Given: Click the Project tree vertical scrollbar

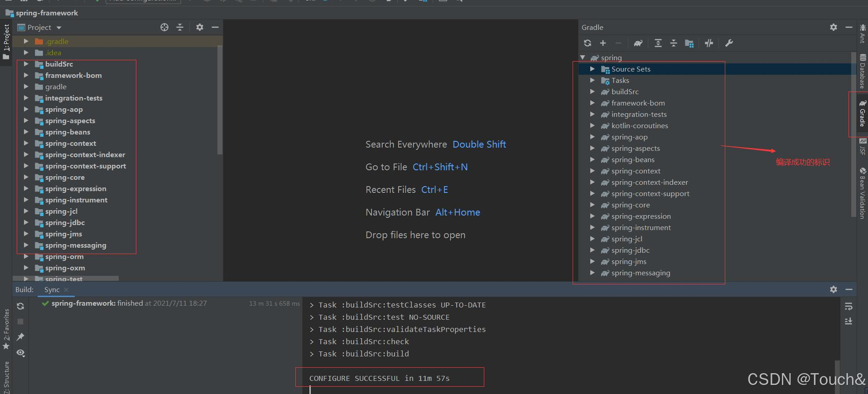Looking at the screenshot, I should [220, 100].
